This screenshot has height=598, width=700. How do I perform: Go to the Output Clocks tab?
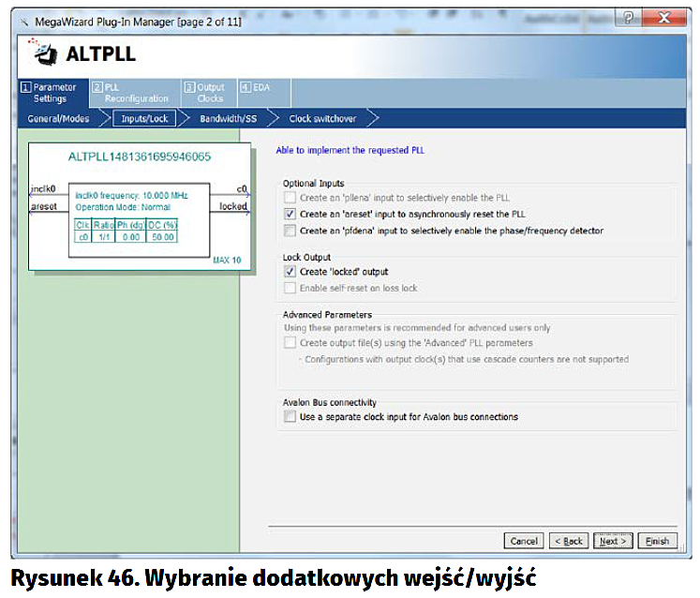click(x=204, y=93)
